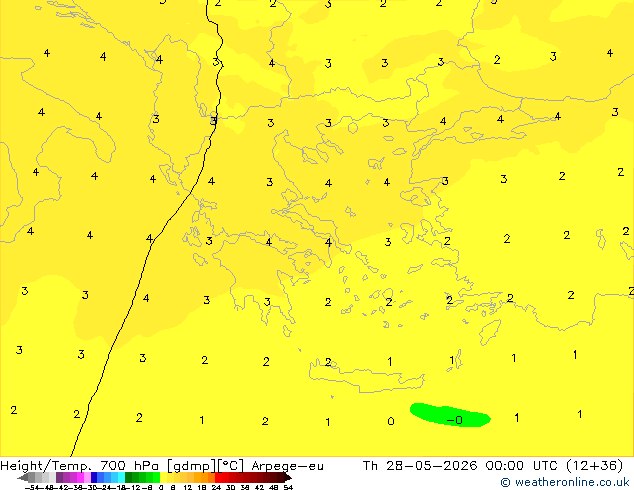This screenshot has height=490, width=634.
Task: Click the "Arpege-eu" model name
Action: coord(287,466)
